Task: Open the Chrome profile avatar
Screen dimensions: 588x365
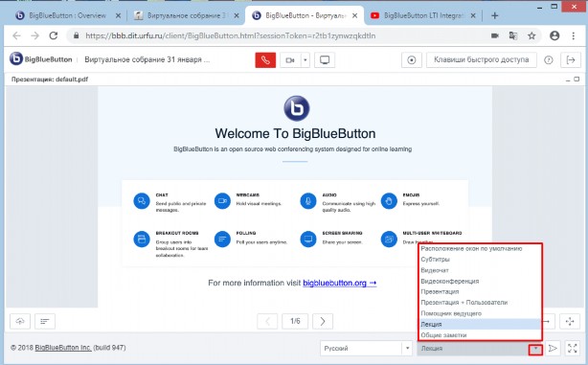Action: (554, 35)
